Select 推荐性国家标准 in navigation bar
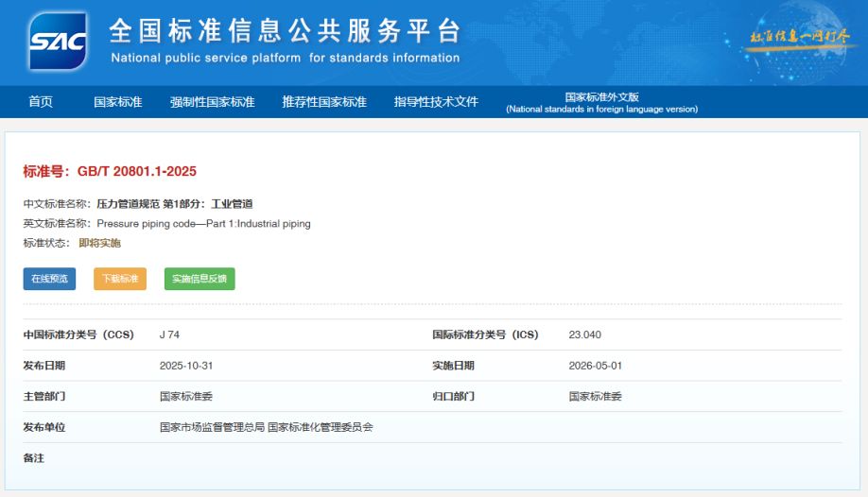 [x=324, y=102]
